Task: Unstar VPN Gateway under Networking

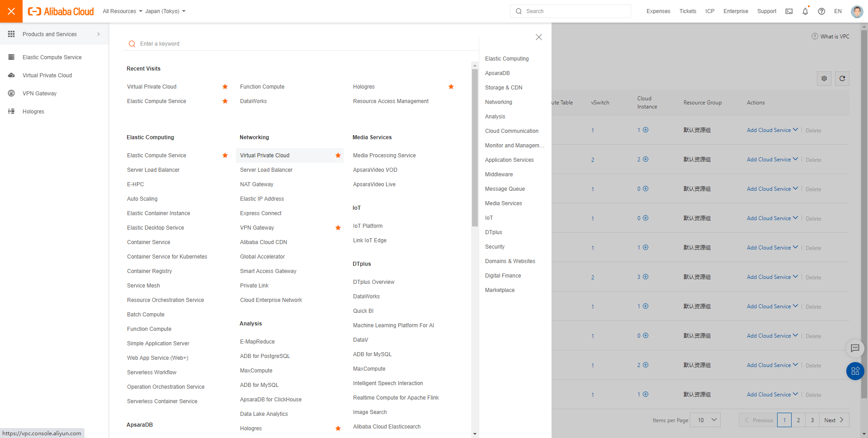Action: pos(338,228)
